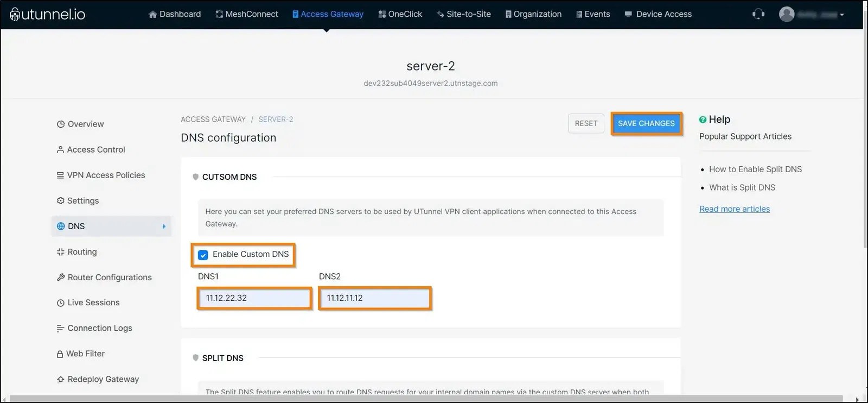Click the Redeploy Gateway icon
This screenshot has height=403, width=868.
(61, 379)
